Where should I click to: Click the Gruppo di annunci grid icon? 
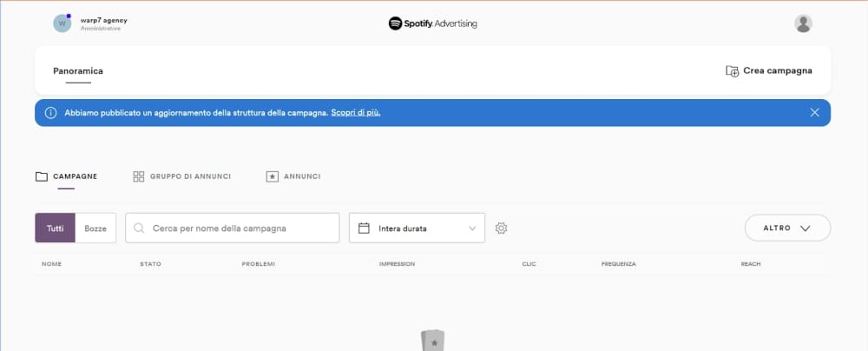138,176
